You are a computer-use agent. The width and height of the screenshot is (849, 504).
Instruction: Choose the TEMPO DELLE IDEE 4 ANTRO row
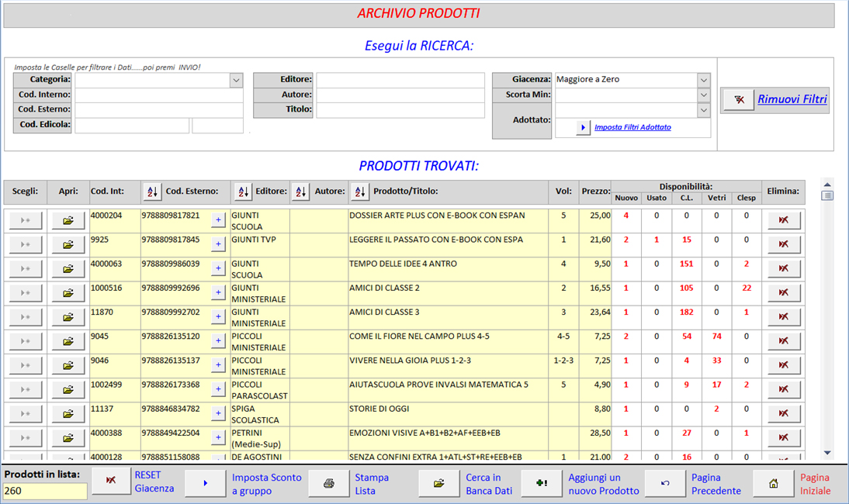pyautogui.click(x=26, y=269)
